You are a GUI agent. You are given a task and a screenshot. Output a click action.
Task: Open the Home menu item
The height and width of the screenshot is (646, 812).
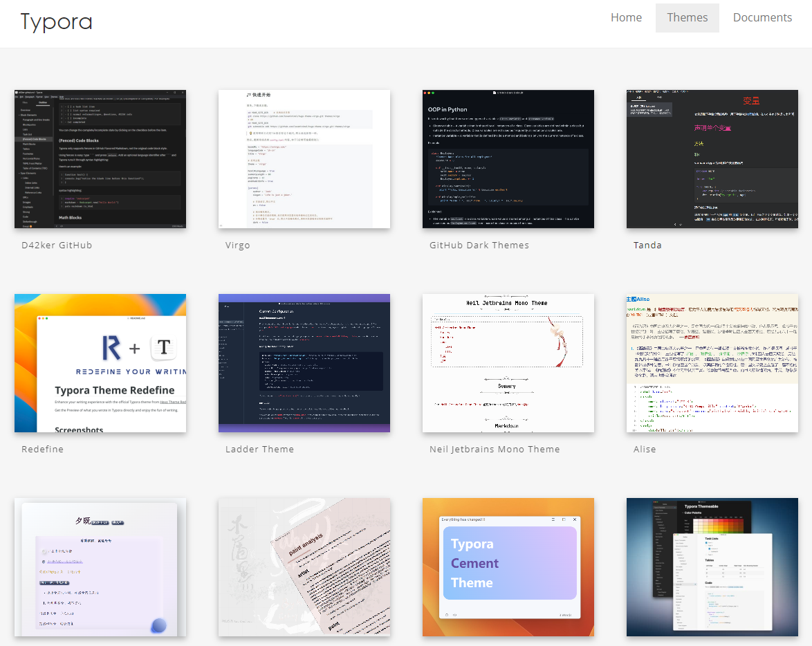click(626, 17)
